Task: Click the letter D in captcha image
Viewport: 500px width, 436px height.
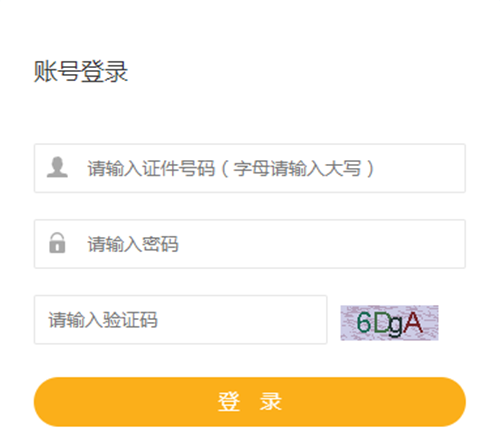Action: pos(380,323)
